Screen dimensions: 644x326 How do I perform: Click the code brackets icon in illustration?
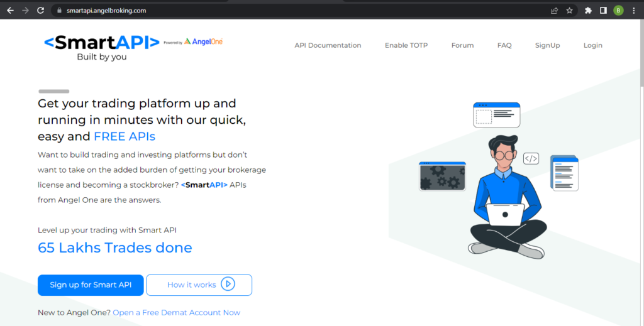coord(531,158)
